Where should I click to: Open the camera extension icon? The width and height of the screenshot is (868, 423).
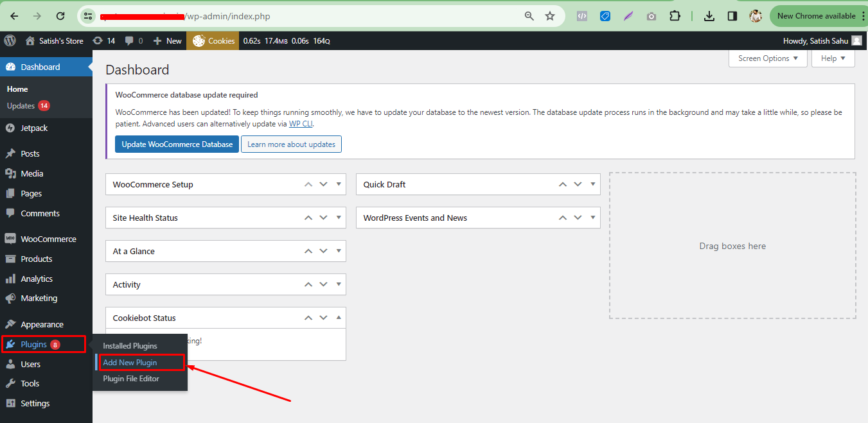[651, 16]
